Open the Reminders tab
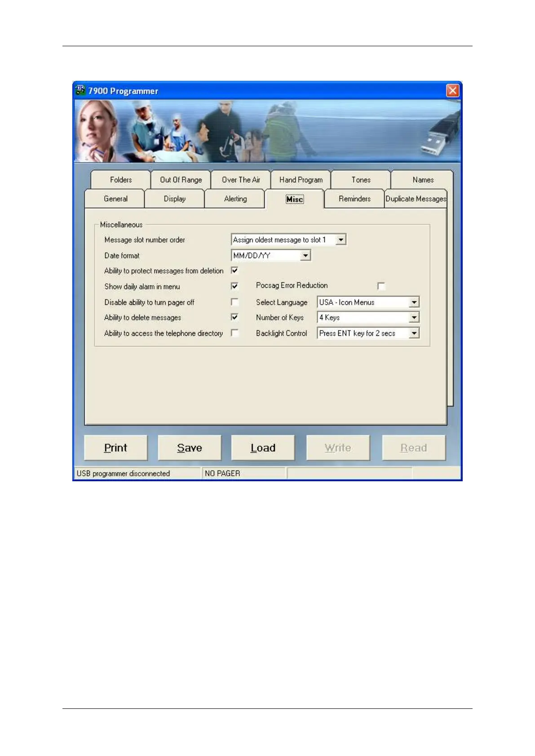Screen dimensions: 535x756 tap(354, 198)
